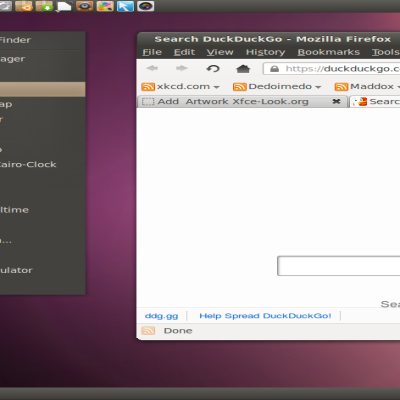Click the xkcd.com bookmark's RSS feed icon

[148, 87]
